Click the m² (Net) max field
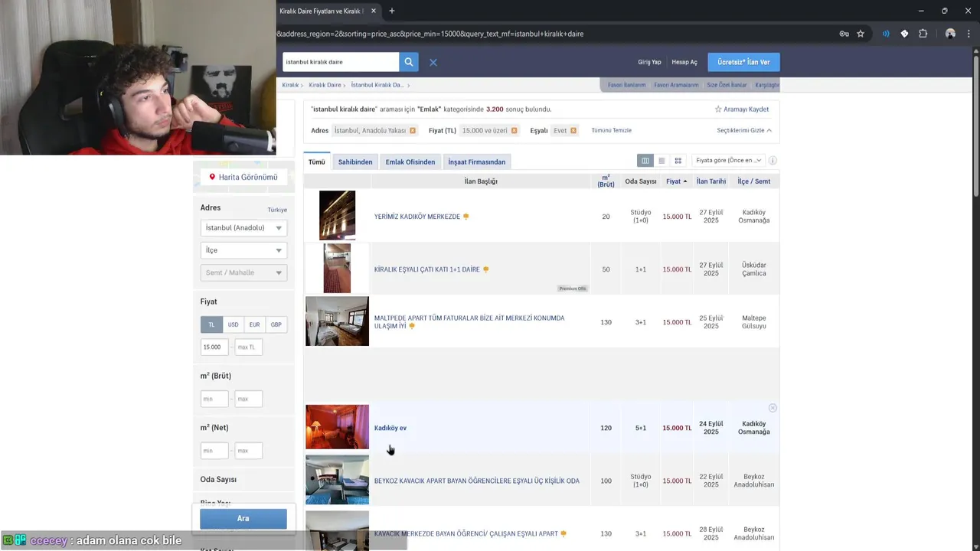 [x=249, y=451]
